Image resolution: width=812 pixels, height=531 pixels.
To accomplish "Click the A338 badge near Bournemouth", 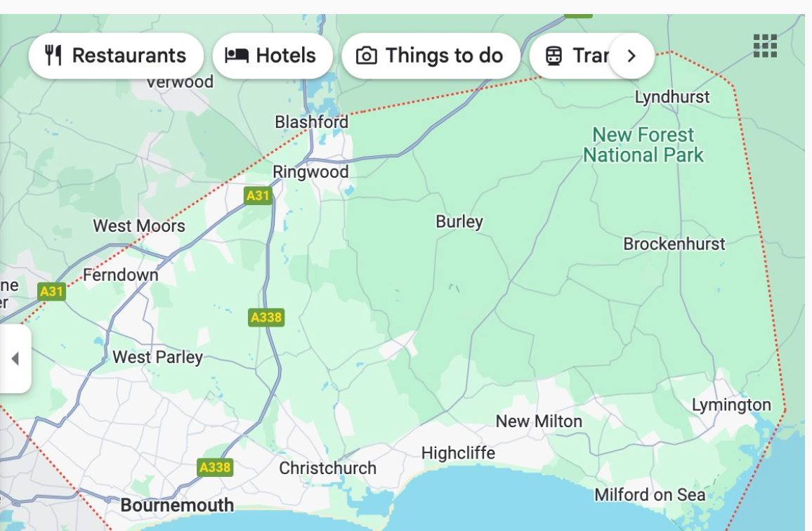I will click(x=214, y=466).
